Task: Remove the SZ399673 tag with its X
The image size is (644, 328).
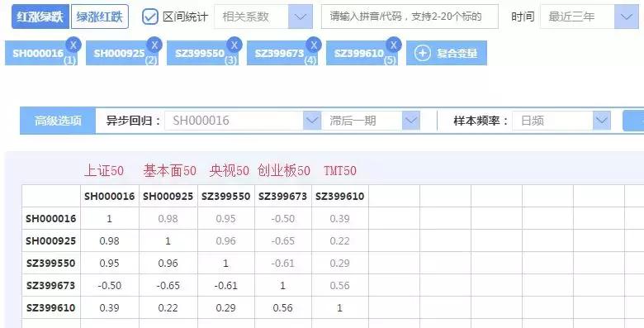Action: point(314,45)
